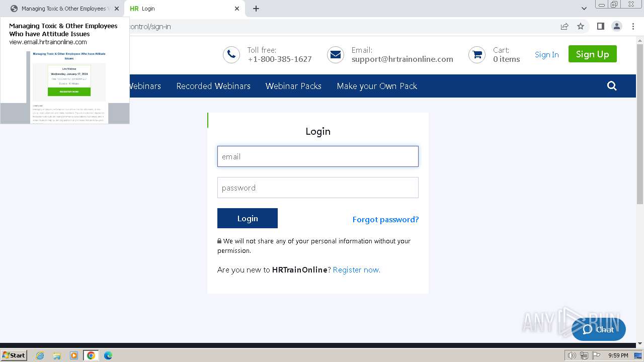Click the network tray icon

pos(584,355)
